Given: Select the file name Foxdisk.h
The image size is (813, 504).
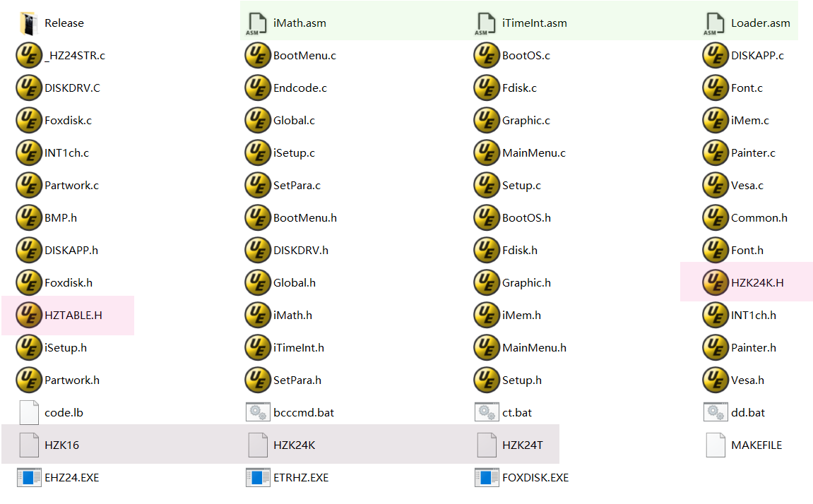Looking at the screenshot, I should tap(69, 283).
